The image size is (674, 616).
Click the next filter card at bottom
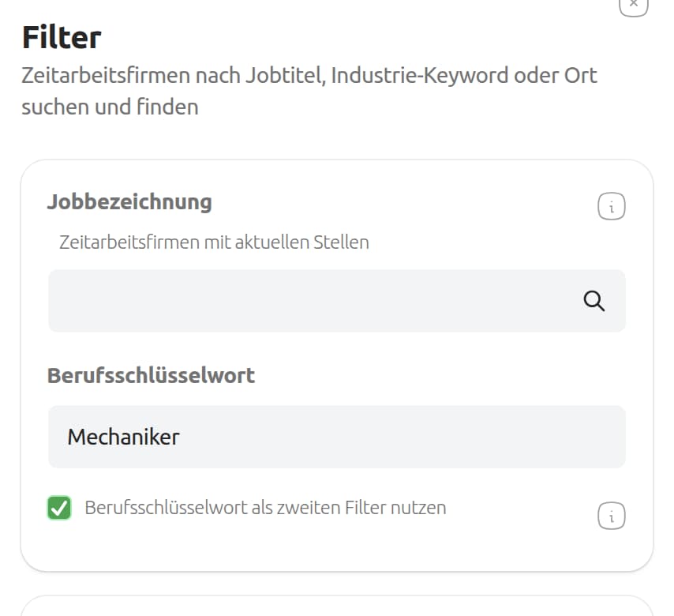coord(336,607)
